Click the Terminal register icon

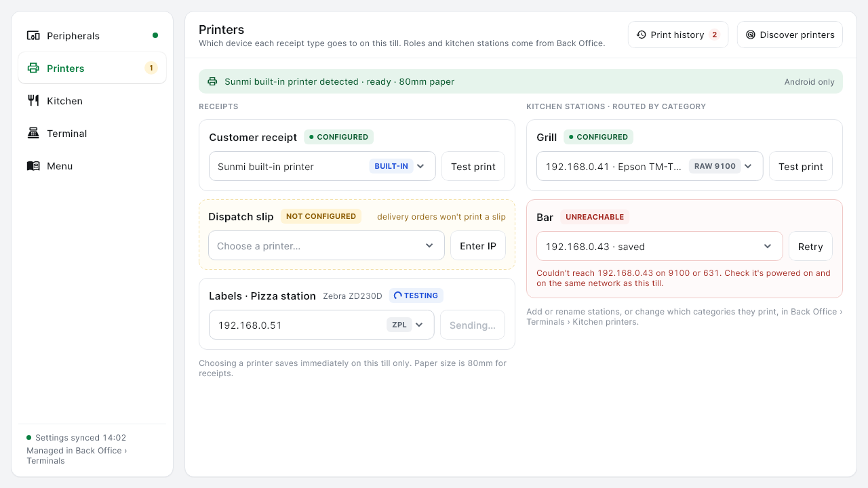coord(33,133)
